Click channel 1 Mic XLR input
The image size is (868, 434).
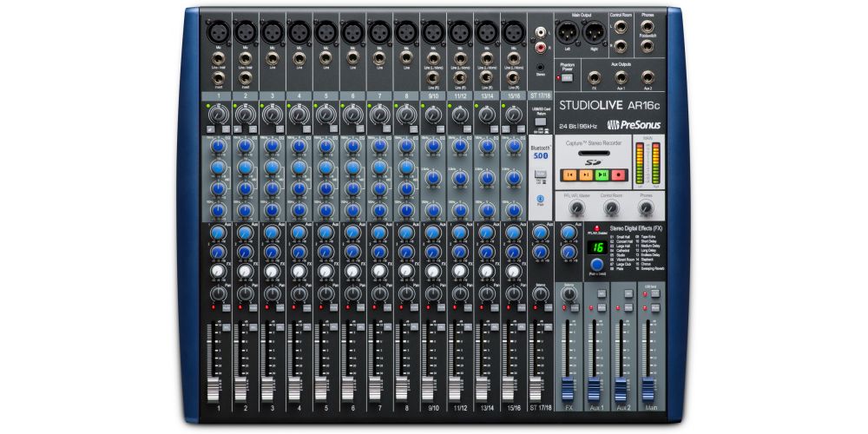click(219, 31)
